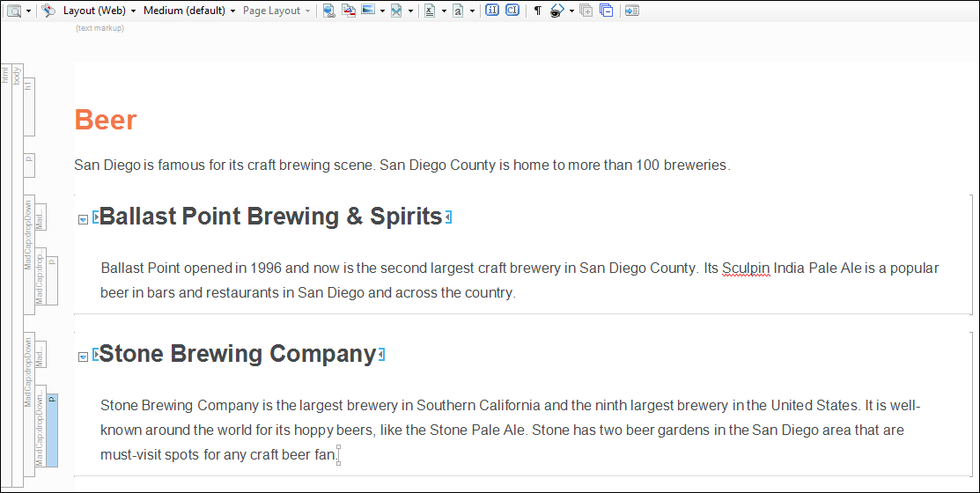Click the show markers eye icon
Screen dimensions: 980x493
[x=556, y=11]
